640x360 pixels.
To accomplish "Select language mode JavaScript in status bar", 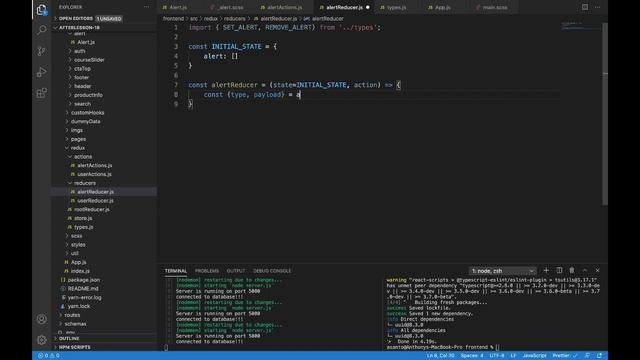I will pos(534,356).
